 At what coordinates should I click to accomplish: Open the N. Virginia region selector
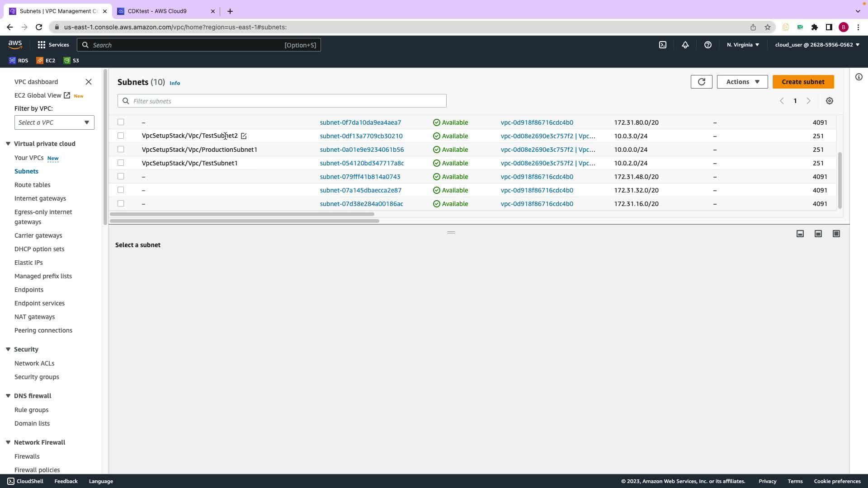tap(743, 45)
